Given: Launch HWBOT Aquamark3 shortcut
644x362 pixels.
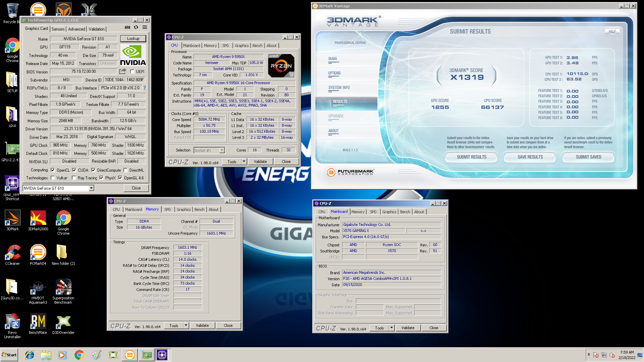Looking at the screenshot, I should point(38,292).
